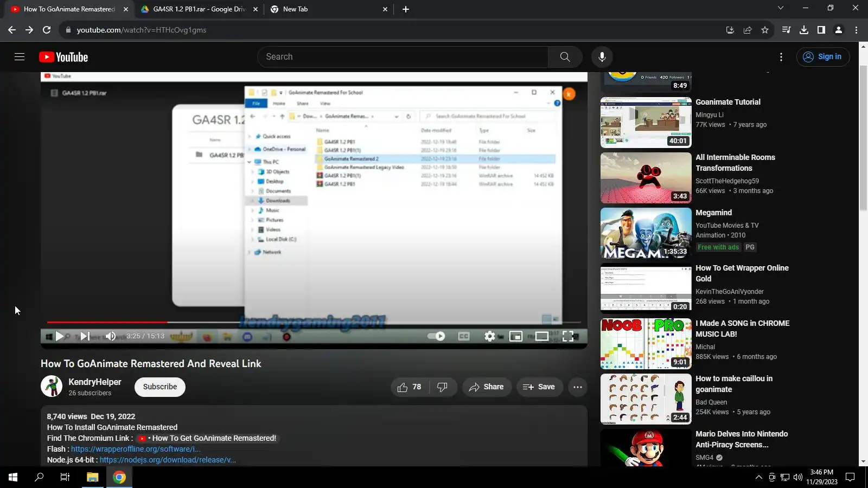Open the Megamind movie thumbnail

pos(646,233)
